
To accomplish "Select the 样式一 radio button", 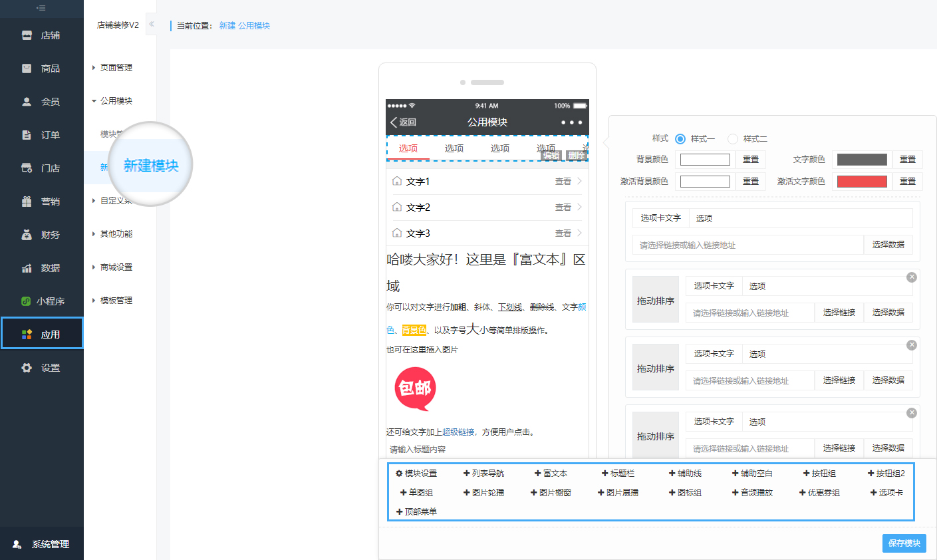I will pos(680,139).
